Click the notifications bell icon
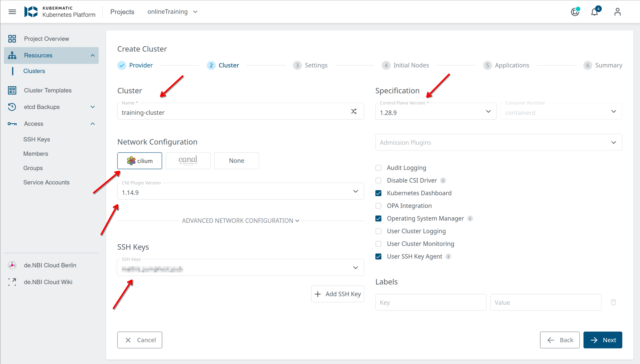 (594, 12)
